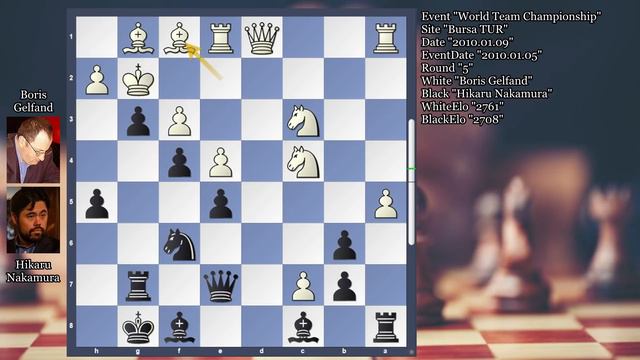
Task: Click the WhiteElo "2761" line
Action: point(462,107)
